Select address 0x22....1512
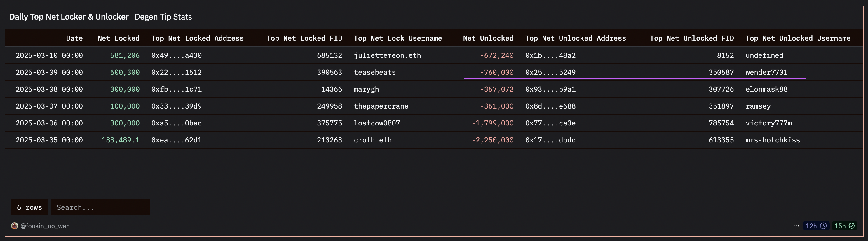868x241 pixels. (176, 72)
